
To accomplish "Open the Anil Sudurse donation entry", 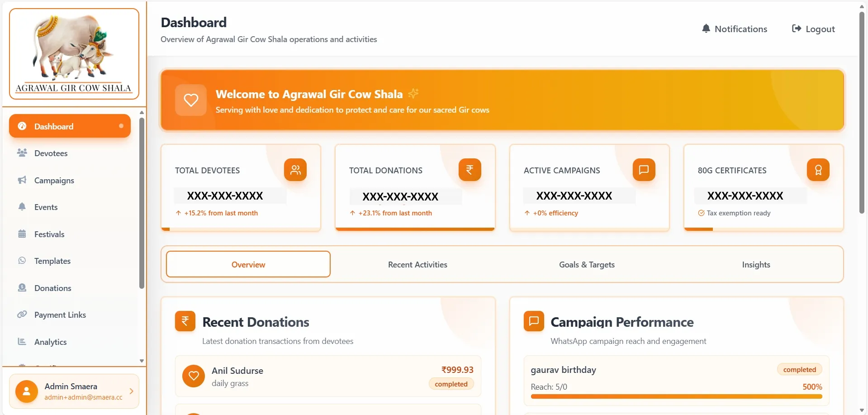I will click(328, 377).
